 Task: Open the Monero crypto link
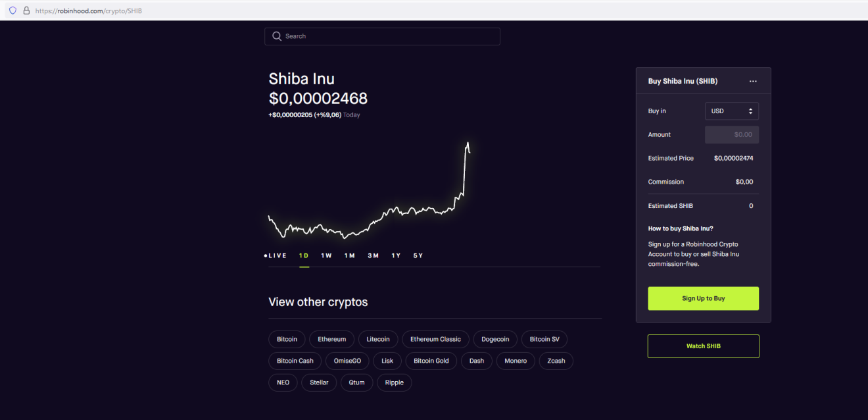[516, 361]
